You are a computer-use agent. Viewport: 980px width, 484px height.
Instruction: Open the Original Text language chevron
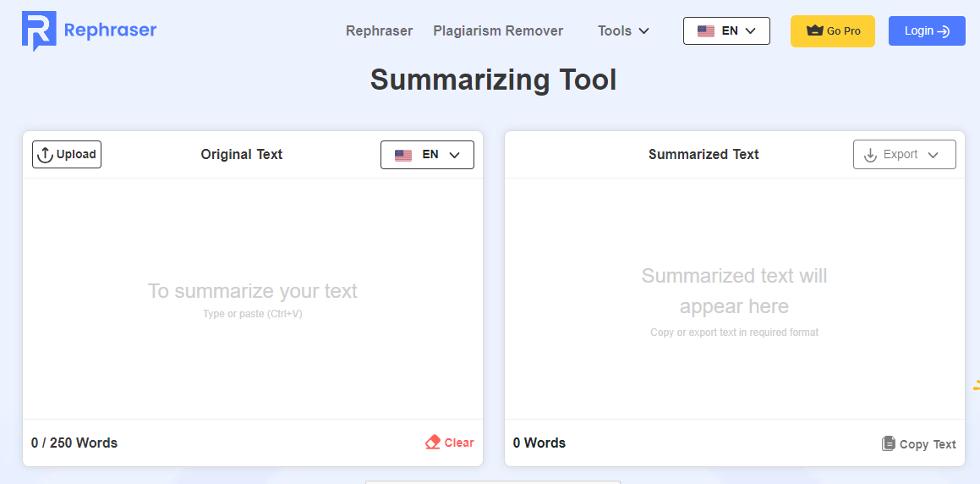(454, 155)
